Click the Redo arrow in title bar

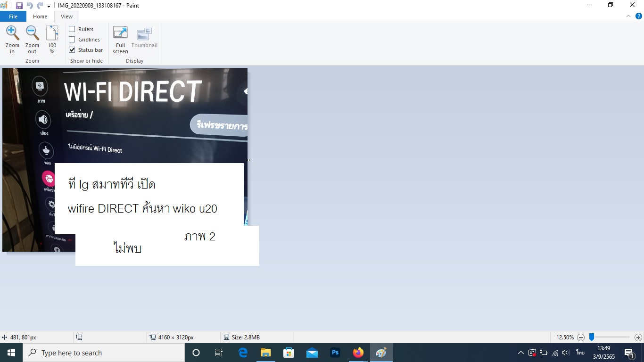(x=40, y=6)
